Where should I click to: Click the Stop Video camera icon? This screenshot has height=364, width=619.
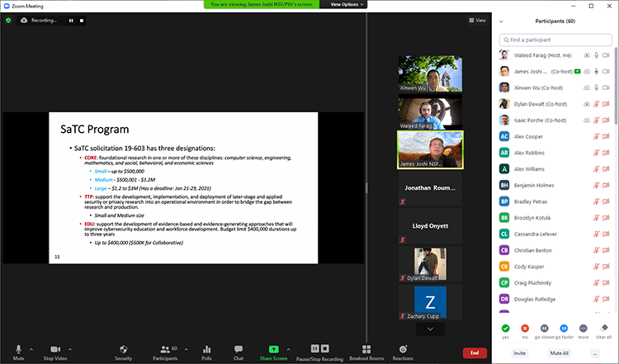coord(55,349)
